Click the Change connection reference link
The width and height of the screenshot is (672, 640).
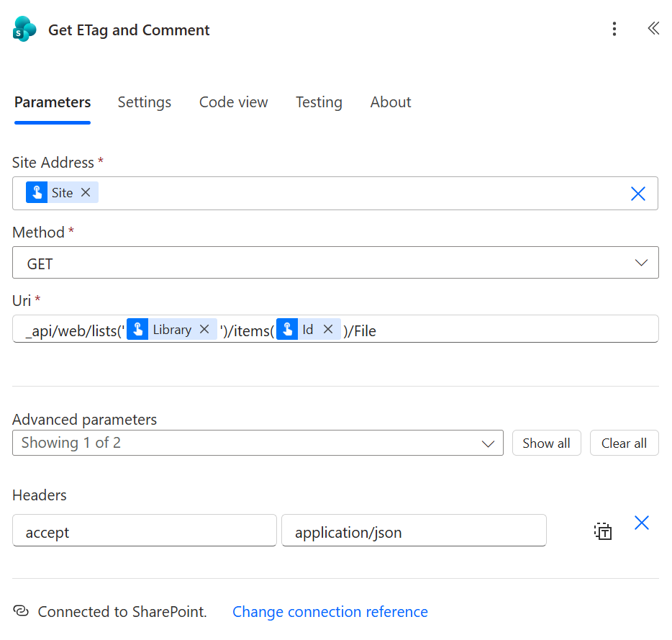coord(330,611)
